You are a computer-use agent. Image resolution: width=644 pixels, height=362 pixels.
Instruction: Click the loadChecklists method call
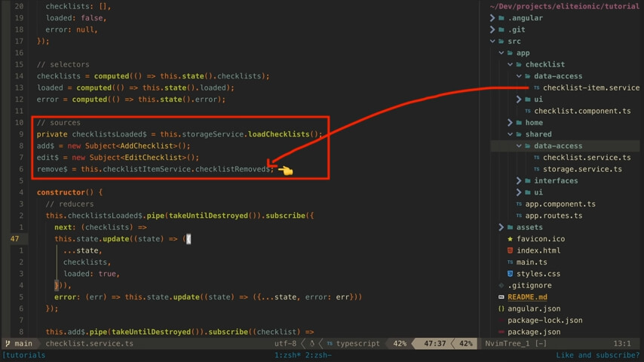coord(278,134)
